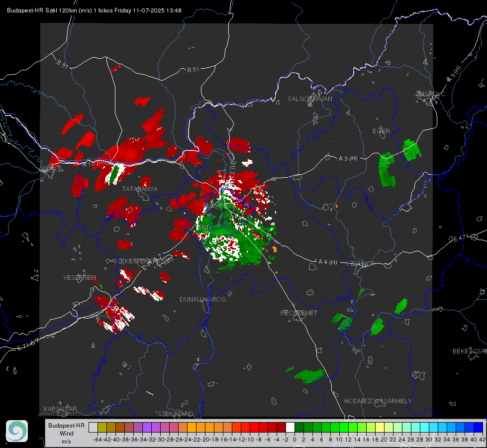Pick the cyan swatch between 28 and 30
The width and height of the screenshot is (487, 448).
click(425, 428)
